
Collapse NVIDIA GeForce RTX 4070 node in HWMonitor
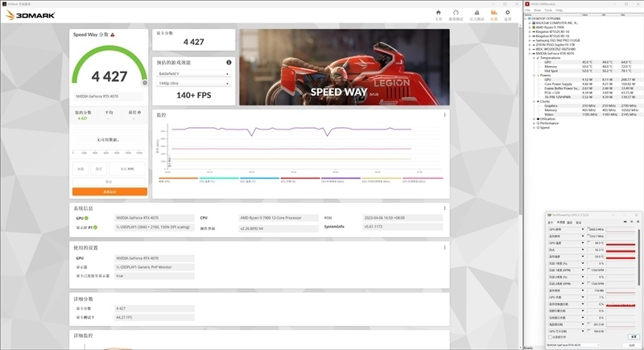(530, 53)
